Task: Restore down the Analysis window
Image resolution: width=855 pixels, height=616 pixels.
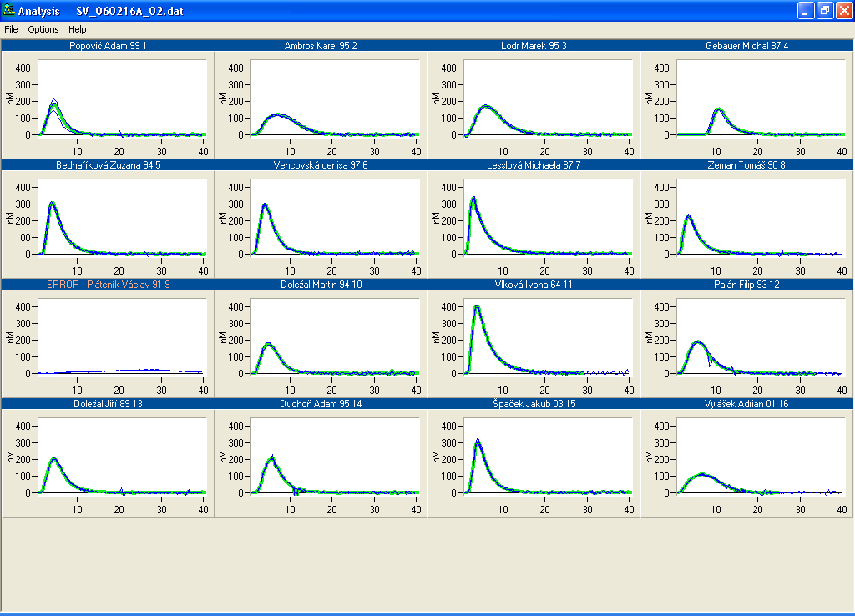Action: pos(825,11)
